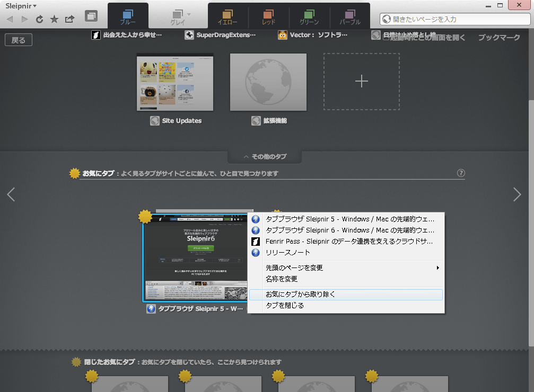Click the globe icon in the address bar
The image size is (534, 392).
[387, 19]
